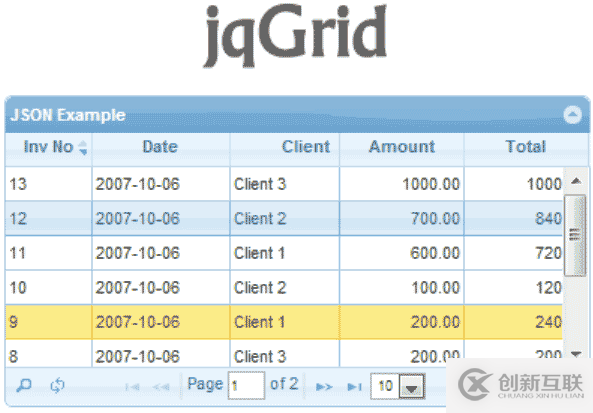Click the previous page arrow icon
The image size is (593, 413).
coord(161,387)
